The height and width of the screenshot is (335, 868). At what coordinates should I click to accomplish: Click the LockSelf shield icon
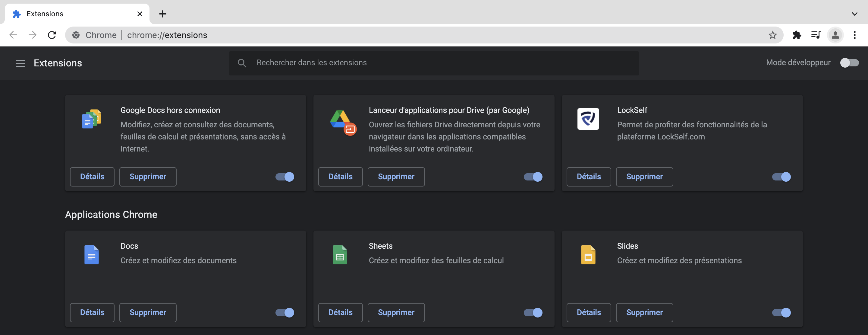coord(588,119)
